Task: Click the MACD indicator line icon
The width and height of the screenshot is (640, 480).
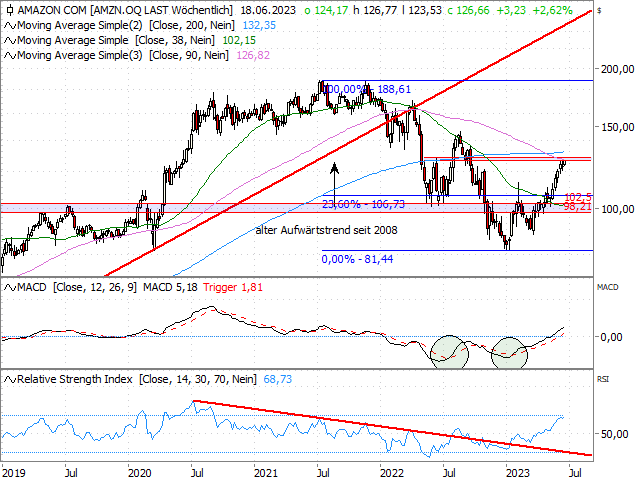Action: 10,288
